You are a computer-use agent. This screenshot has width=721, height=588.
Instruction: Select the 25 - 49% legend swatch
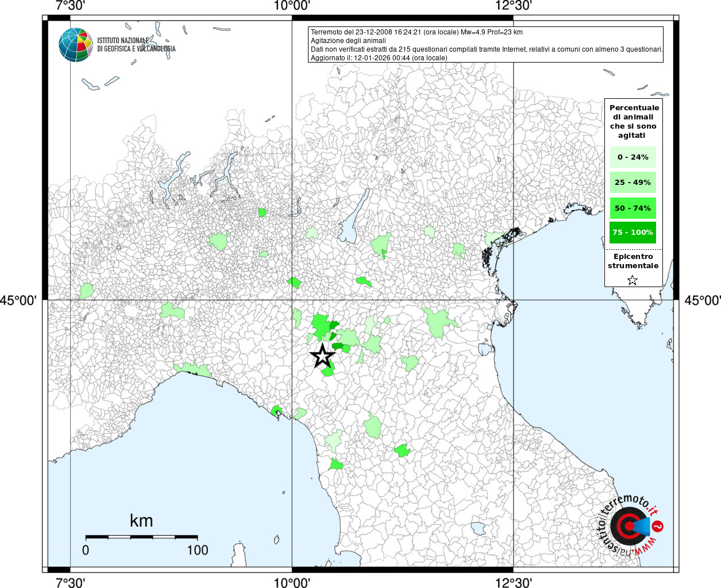(x=633, y=183)
